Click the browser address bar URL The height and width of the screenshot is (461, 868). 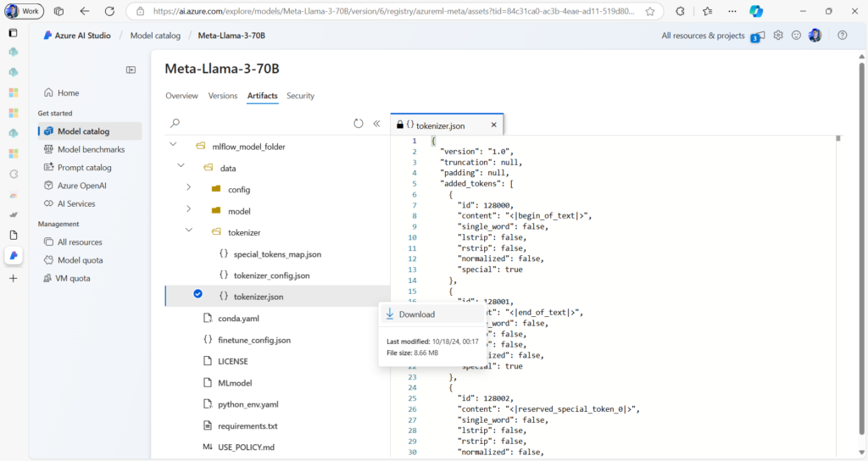point(393,11)
